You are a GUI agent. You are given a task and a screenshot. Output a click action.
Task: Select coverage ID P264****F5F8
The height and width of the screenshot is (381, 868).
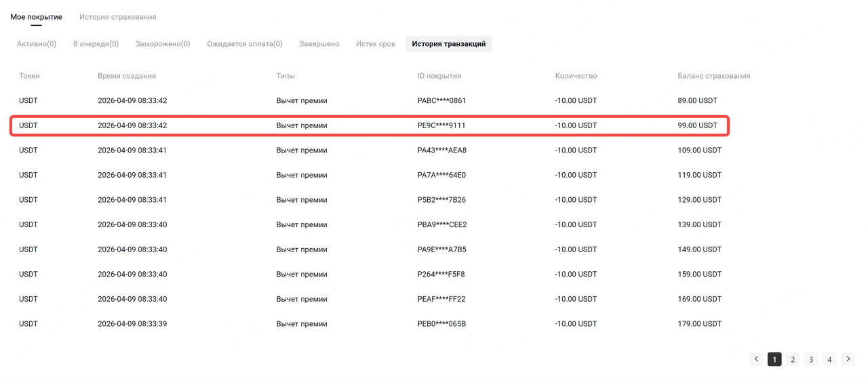coord(441,274)
